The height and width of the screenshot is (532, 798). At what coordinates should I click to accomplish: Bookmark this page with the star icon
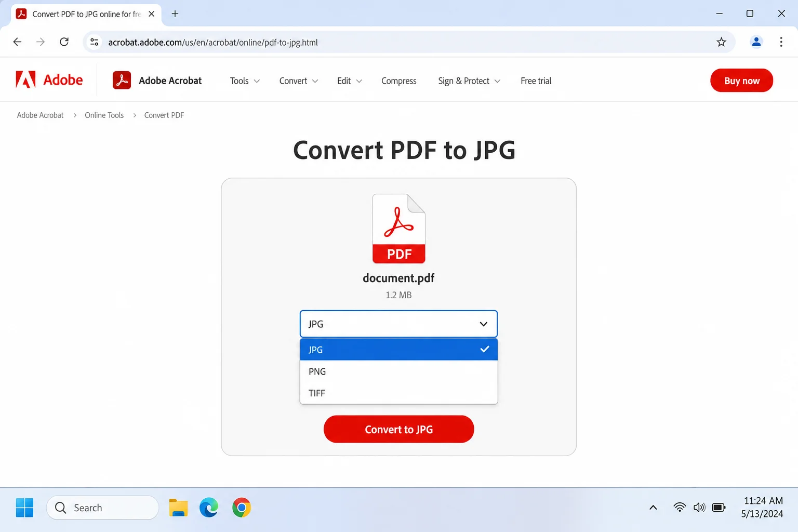(721, 42)
